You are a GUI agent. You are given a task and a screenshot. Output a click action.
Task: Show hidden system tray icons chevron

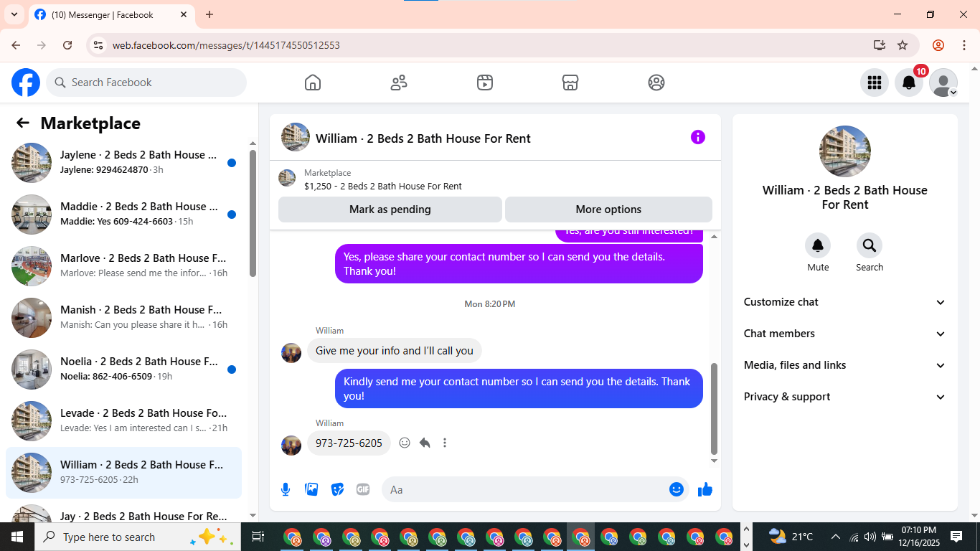pyautogui.click(x=836, y=537)
